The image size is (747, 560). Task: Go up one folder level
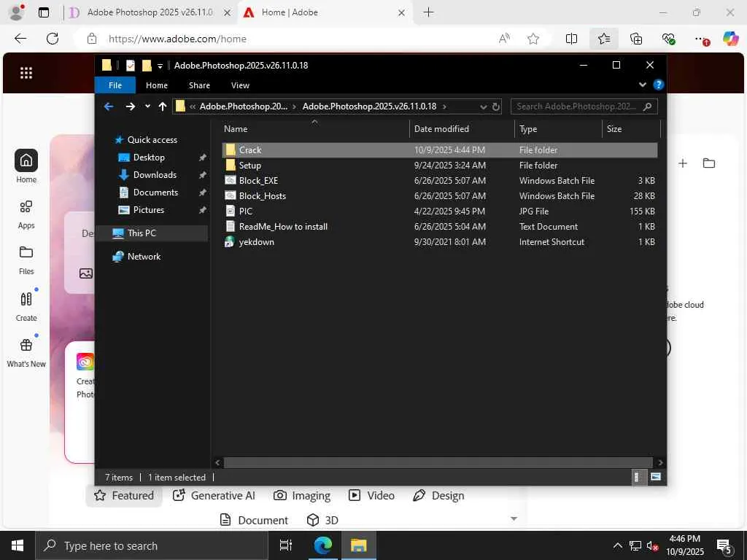click(163, 106)
